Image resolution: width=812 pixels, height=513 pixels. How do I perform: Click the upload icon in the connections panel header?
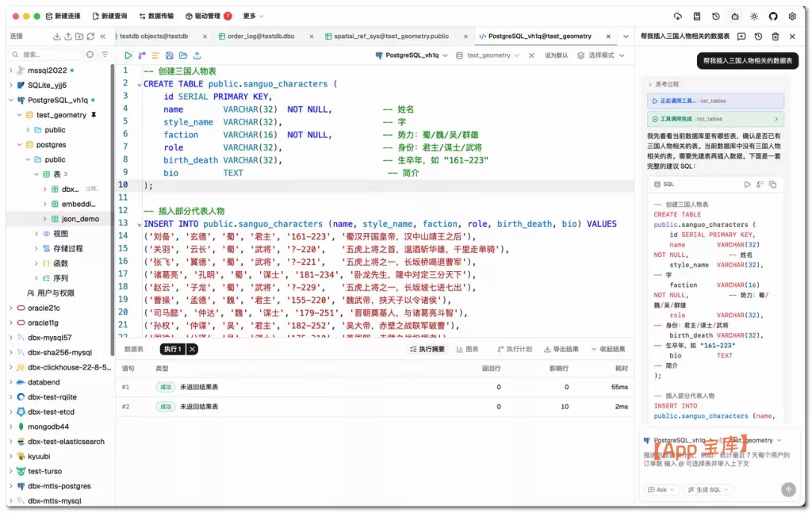68,36
